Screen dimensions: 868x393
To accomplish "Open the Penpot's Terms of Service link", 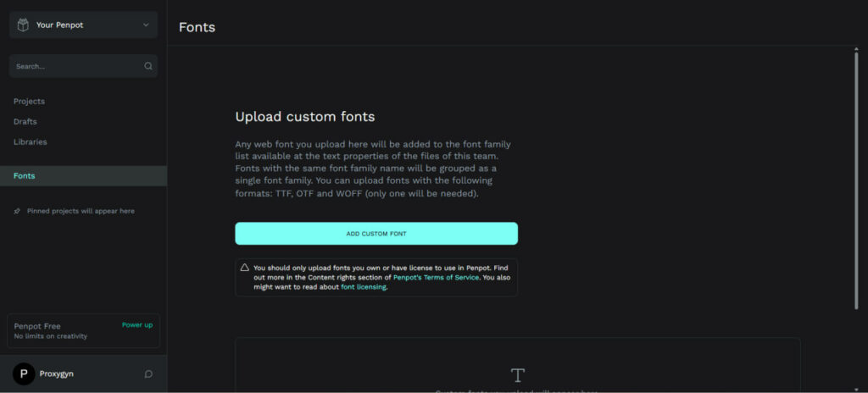I will click(437, 277).
